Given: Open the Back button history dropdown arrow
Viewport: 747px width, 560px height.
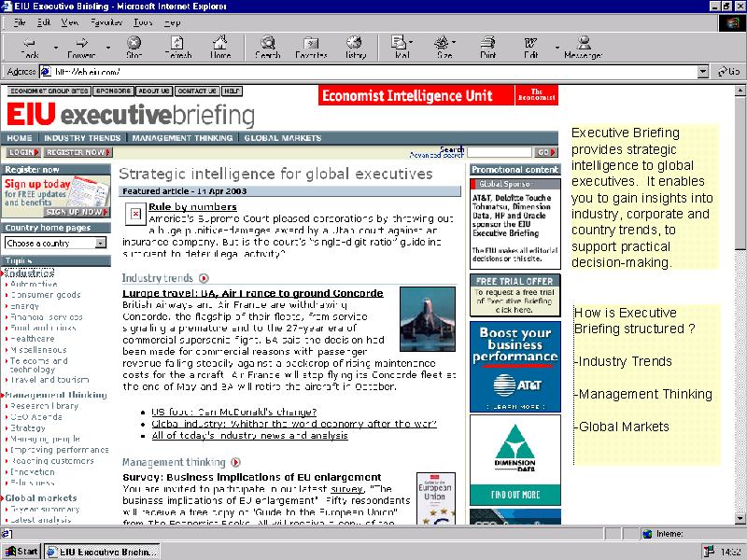Looking at the screenshot, I should [x=56, y=48].
